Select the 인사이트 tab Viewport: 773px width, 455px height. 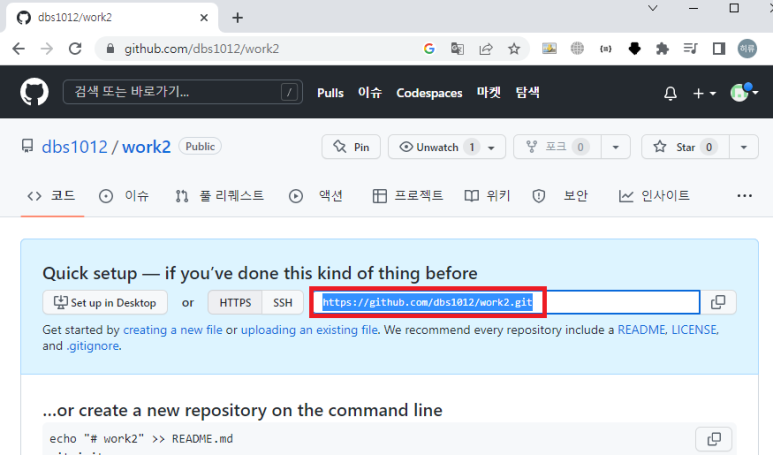654,196
